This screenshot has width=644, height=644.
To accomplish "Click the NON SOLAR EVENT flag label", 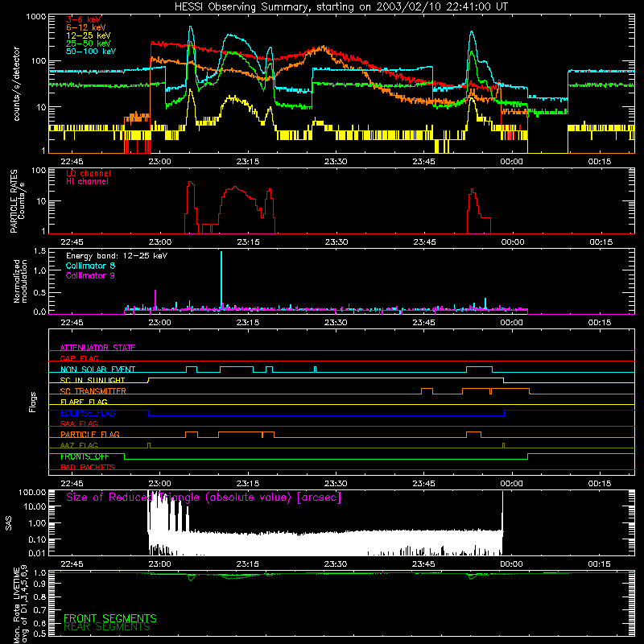I will click(x=97, y=369).
